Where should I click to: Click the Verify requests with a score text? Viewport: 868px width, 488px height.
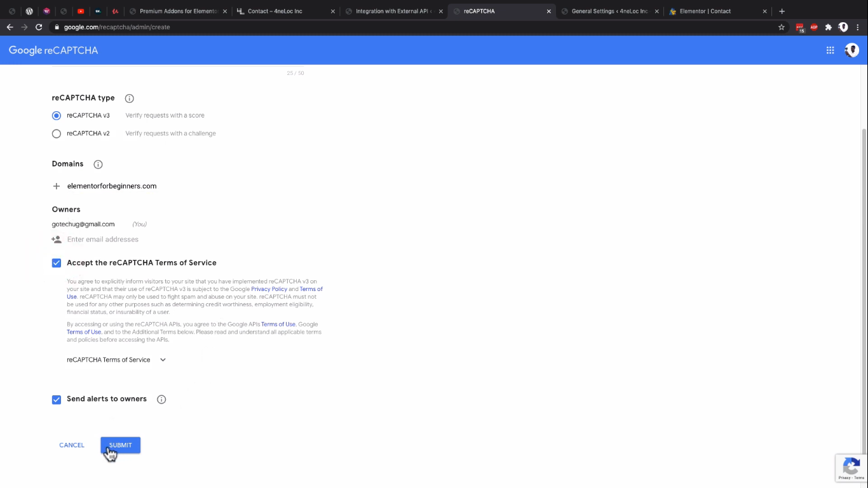point(165,116)
